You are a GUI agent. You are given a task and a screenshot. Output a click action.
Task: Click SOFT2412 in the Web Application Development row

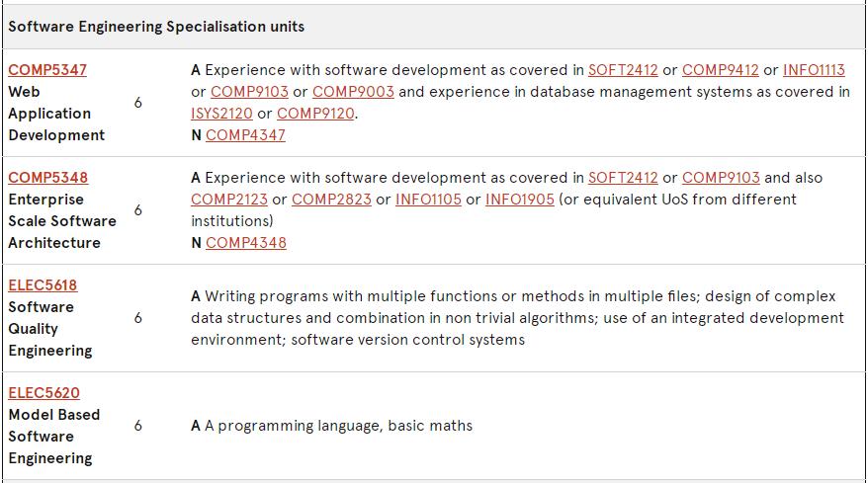623,70
